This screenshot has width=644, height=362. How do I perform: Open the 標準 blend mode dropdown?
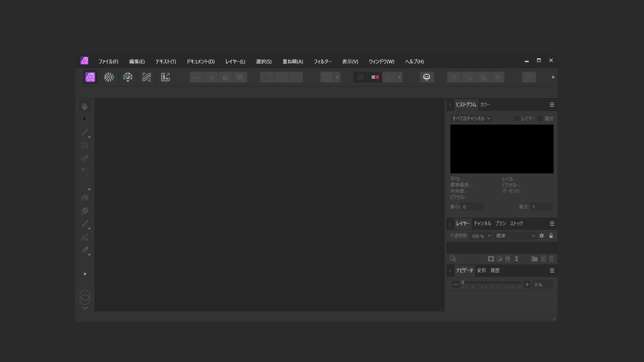(515, 236)
